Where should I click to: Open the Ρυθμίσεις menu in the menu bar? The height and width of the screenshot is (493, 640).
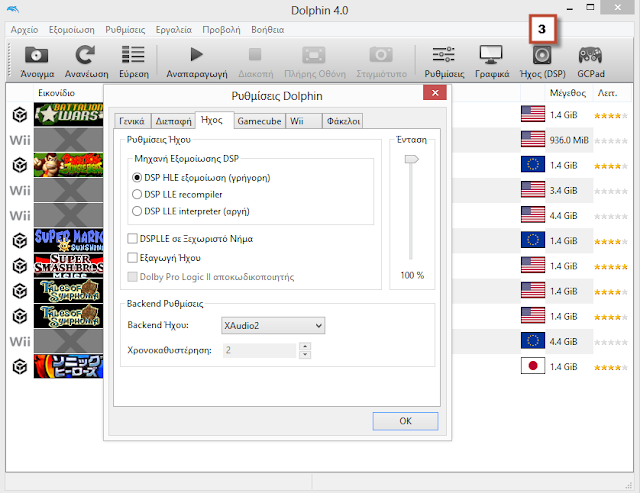125,30
